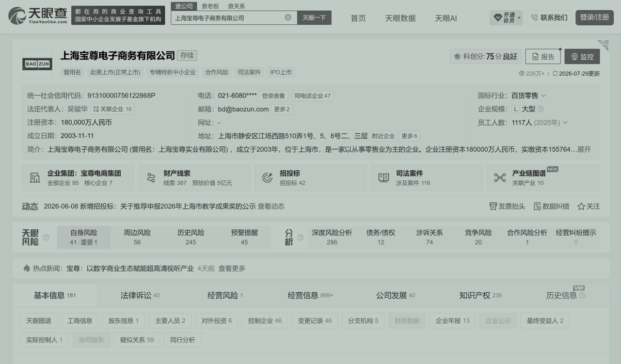
Task: Click help icon beside 天眼风险
Action: (46, 237)
